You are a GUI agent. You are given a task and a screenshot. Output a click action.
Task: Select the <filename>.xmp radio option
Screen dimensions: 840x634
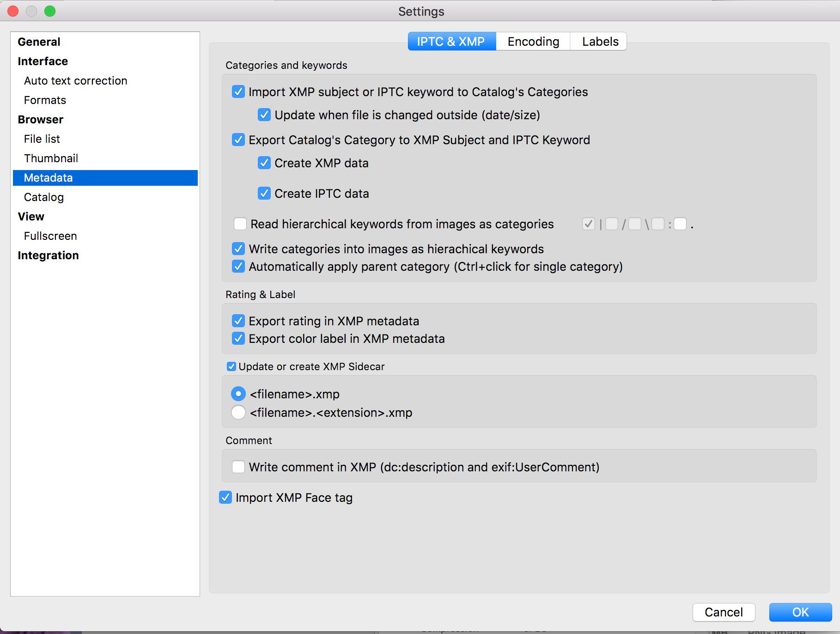coord(238,394)
